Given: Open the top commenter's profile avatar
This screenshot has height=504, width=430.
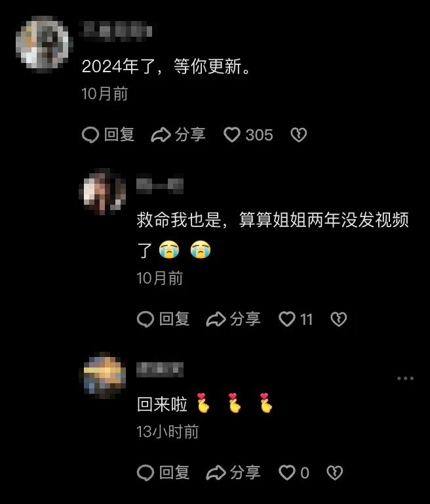Looking at the screenshot, I should tap(44, 44).
